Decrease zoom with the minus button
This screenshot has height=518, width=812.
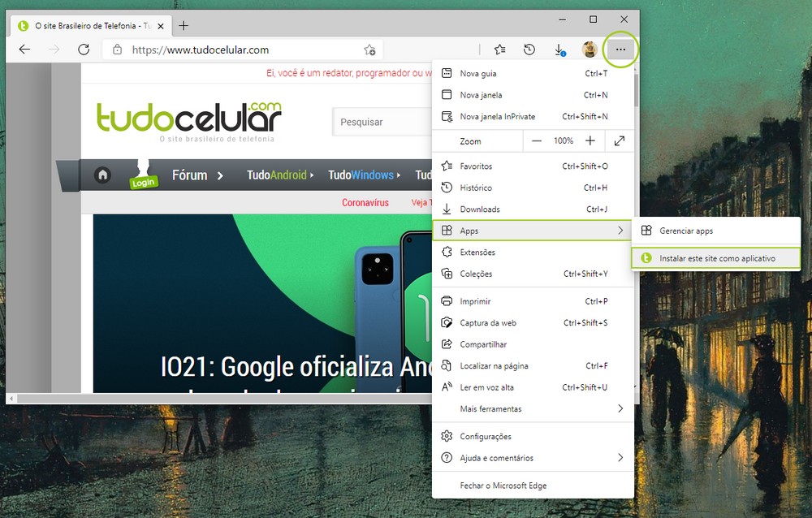[x=537, y=141]
